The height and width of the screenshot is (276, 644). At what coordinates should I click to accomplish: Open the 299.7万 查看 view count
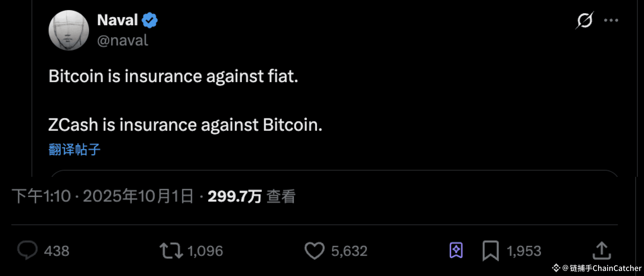pyautogui.click(x=252, y=196)
